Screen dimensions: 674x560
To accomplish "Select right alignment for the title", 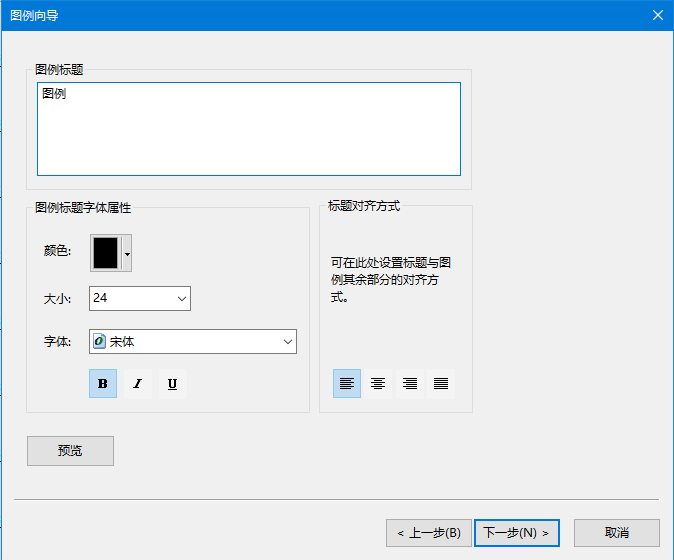I will pos(410,383).
